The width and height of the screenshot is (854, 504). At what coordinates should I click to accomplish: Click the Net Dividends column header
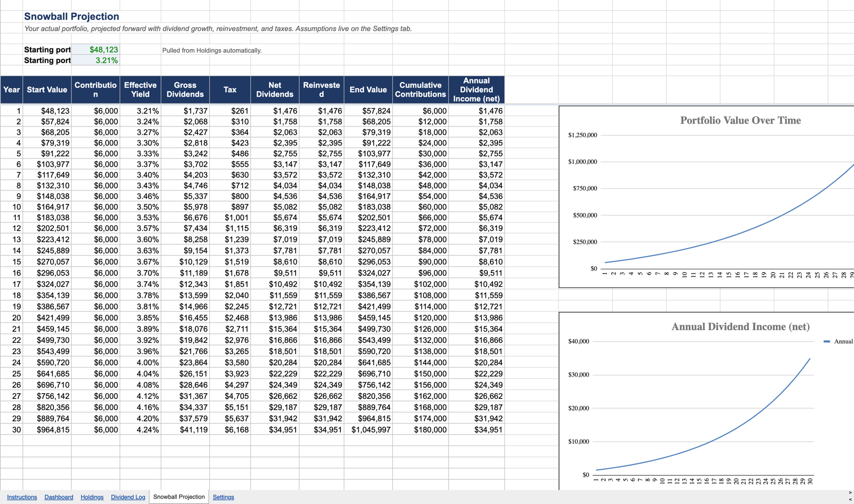[275, 90]
